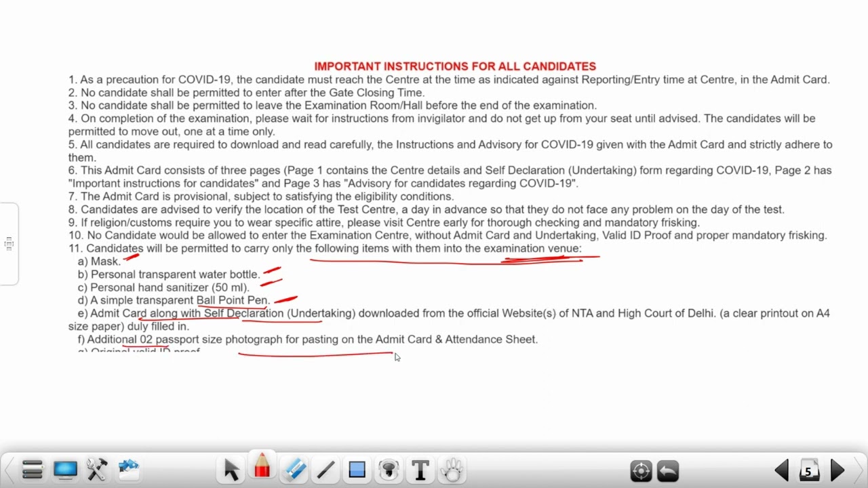The image size is (868, 488).
Task: Click line 1 about COVID-19 reporting time
Action: pos(449,80)
